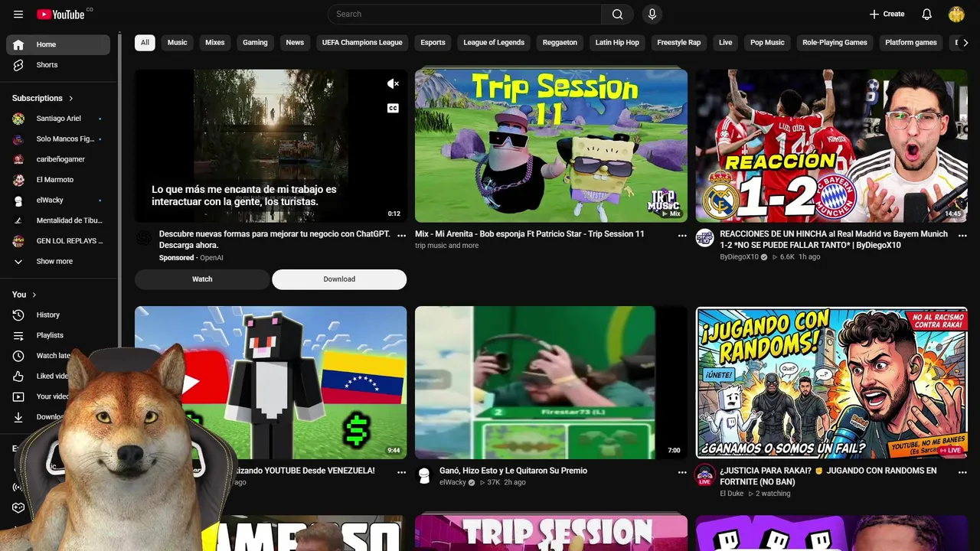Select the All filter chip

[x=145, y=43]
